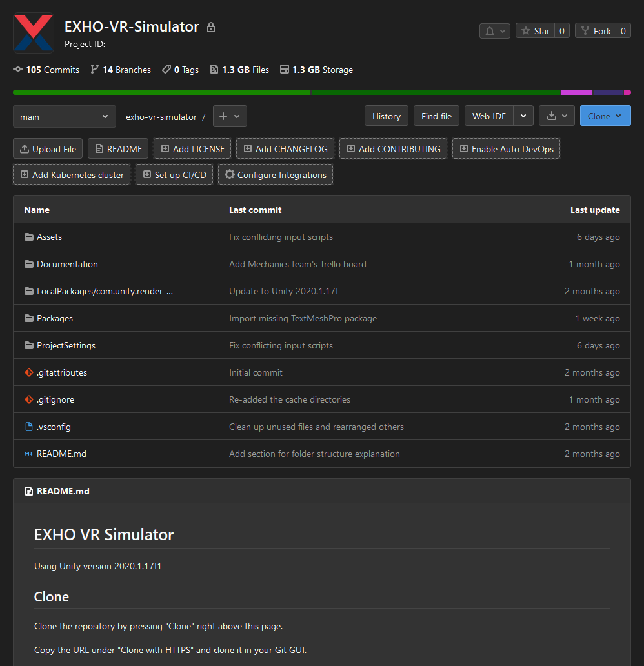This screenshot has width=644, height=666.
Task: Open the plus add-file dropdown
Action: pos(230,116)
